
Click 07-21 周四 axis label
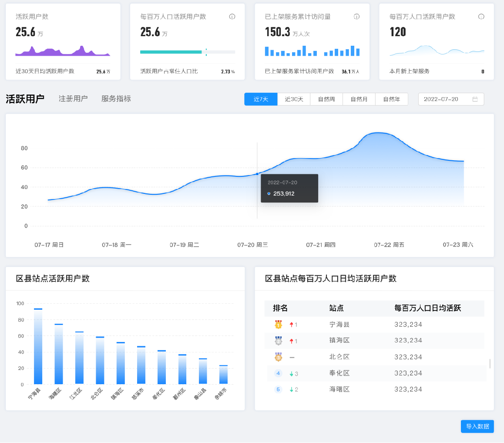coord(321,245)
